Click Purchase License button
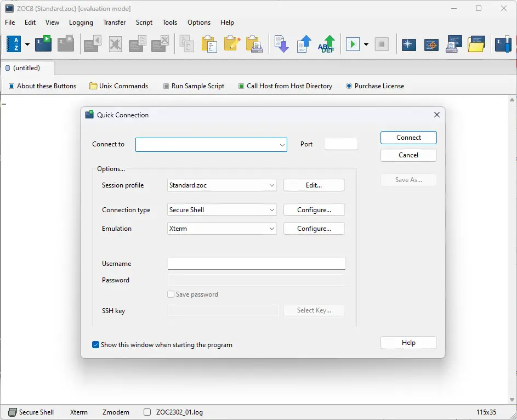 [x=375, y=86]
